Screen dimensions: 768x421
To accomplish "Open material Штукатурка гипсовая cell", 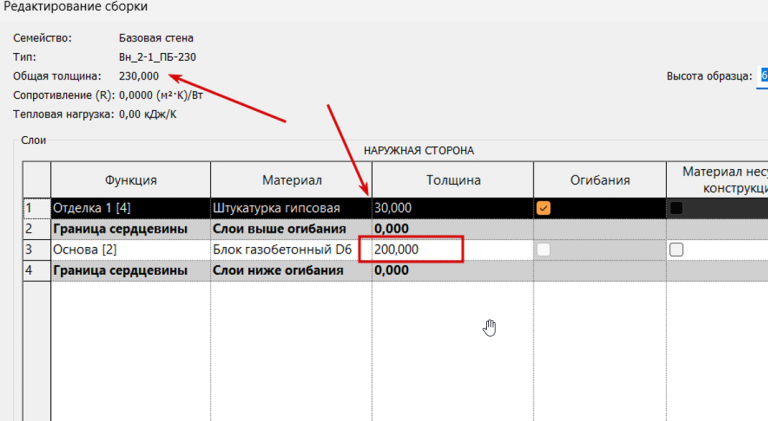I will [291, 208].
